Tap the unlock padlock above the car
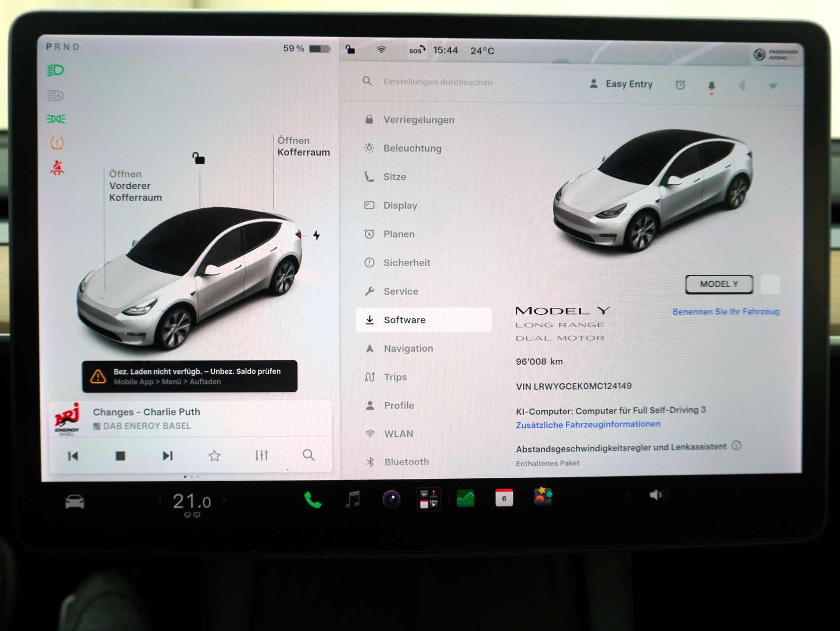The image size is (840, 631). coord(198,158)
